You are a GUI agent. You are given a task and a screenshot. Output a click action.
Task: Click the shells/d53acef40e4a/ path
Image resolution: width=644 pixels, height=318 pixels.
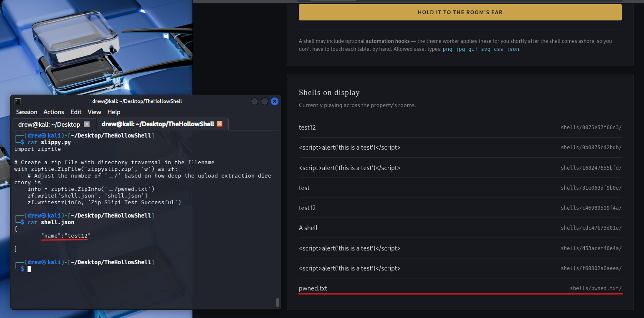pos(591,248)
